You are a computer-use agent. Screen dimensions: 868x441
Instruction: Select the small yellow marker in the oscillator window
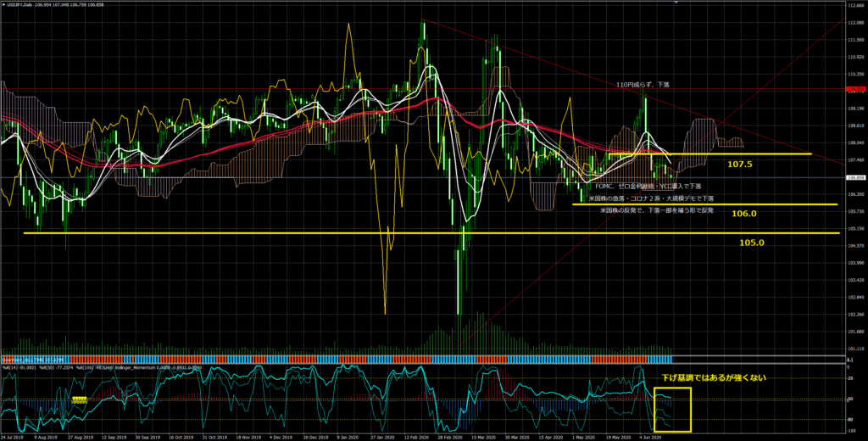click(80, 399)
